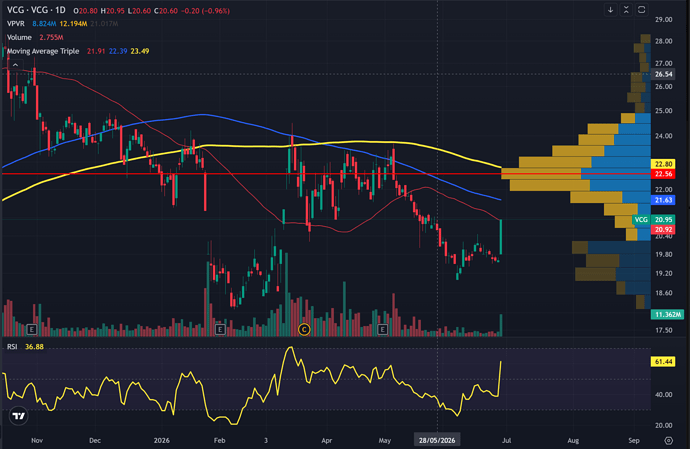Select the RSI indicator legend label
690x449 pixels.
[12, 347]
